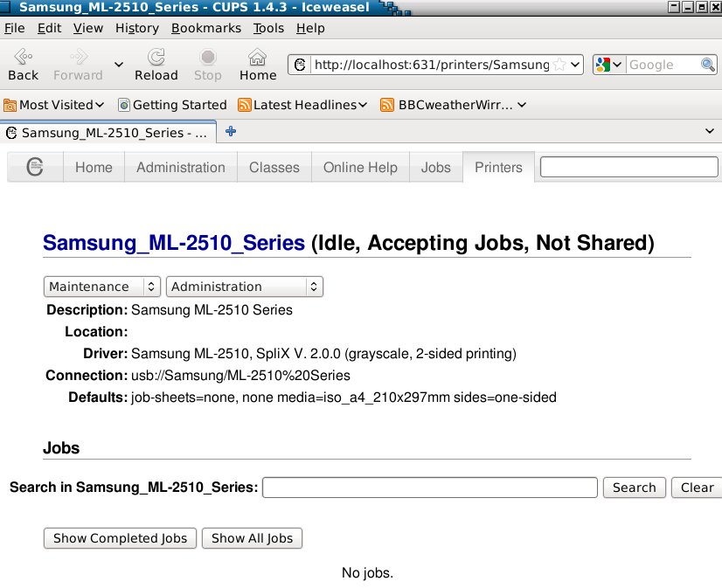Open the Bookmarks menu
The height and width of the screenshot is (588, 722).
[205, 28]
